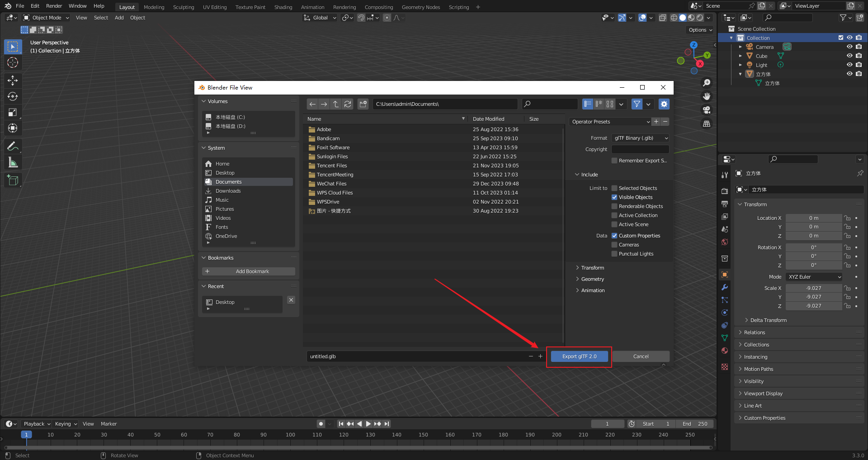Click the Scale X value field
Screen dimensions: 868x460
click(x=814, y=288)
